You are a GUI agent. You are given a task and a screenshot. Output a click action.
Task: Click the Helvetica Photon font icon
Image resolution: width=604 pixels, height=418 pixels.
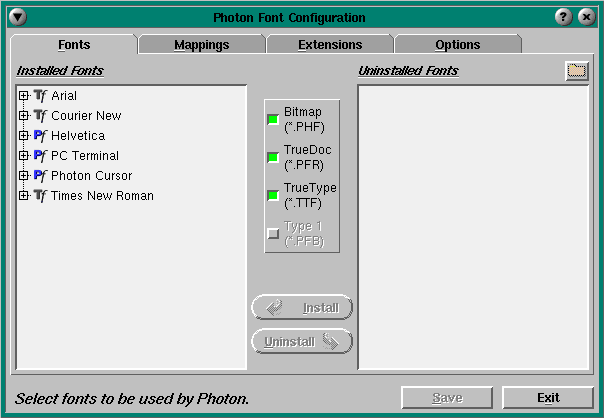[40, 136]
